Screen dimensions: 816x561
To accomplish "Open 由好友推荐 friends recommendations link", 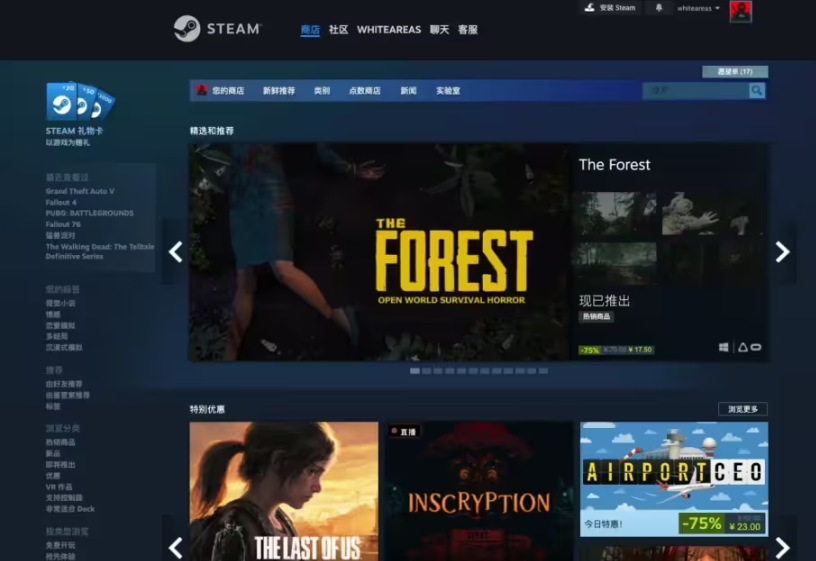I will coord(64,384).
